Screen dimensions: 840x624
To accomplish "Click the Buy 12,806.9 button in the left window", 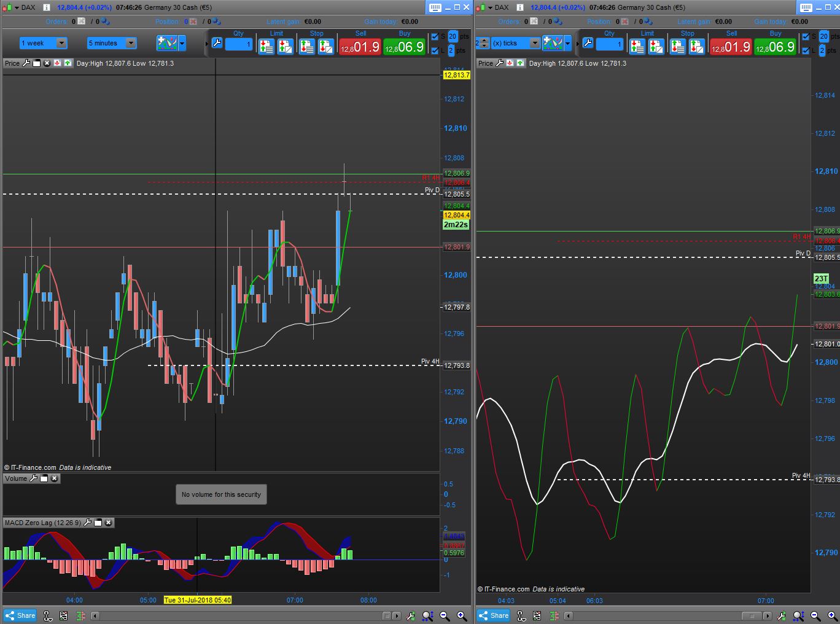I will click(404, 47).
